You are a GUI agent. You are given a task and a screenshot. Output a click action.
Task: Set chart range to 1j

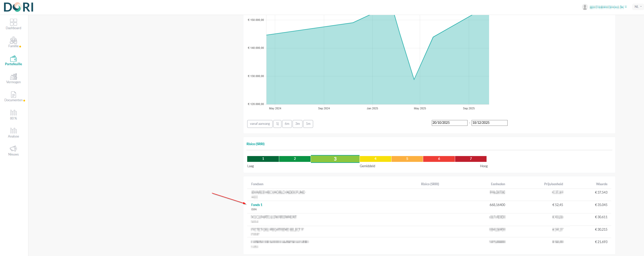click(277, 124)
